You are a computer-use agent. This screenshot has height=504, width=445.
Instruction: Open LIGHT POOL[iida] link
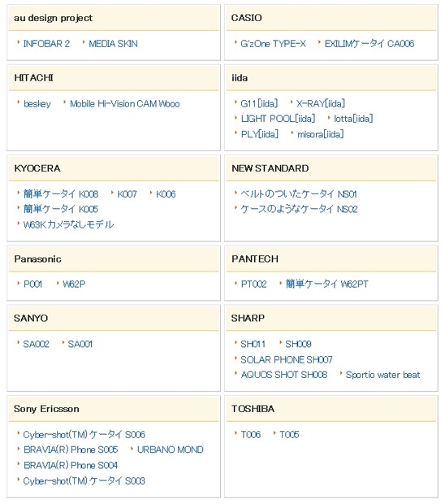[278, 119]
